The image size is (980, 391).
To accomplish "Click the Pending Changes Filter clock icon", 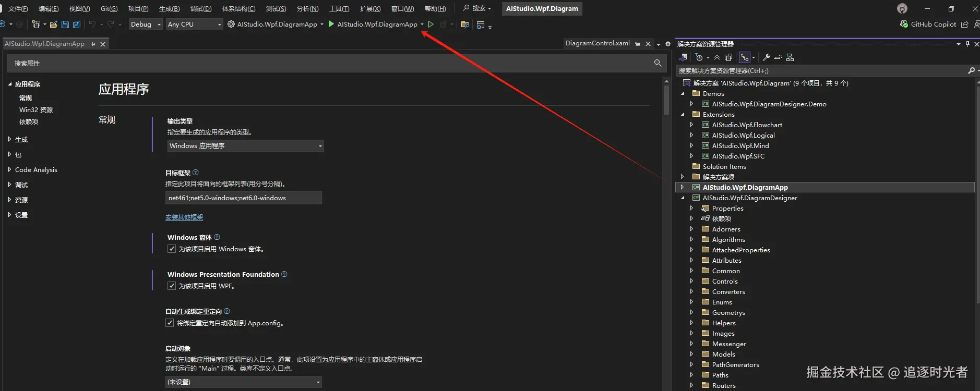I will click(x=699, y=57).
